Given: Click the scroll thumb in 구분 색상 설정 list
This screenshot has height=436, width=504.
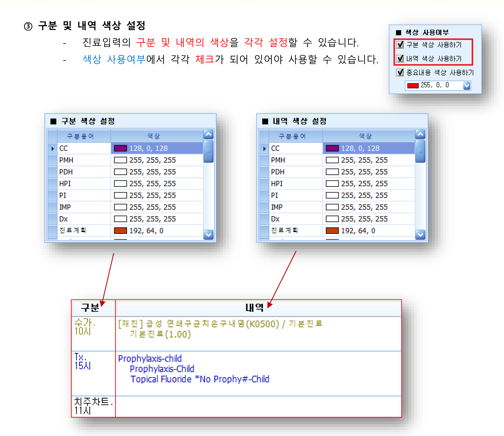Looking at the screenshot, I should pos(209,151).
